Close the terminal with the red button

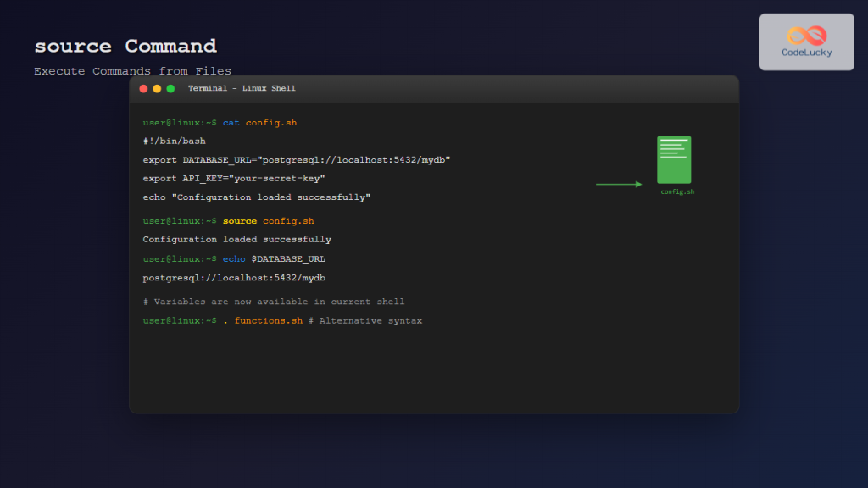tap(143, 89)
